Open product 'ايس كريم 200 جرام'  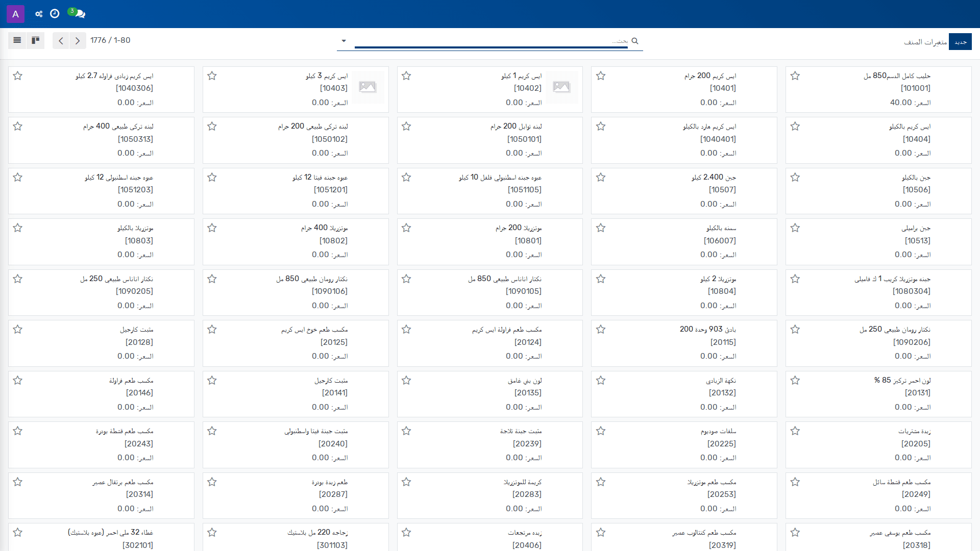point(710,76)
